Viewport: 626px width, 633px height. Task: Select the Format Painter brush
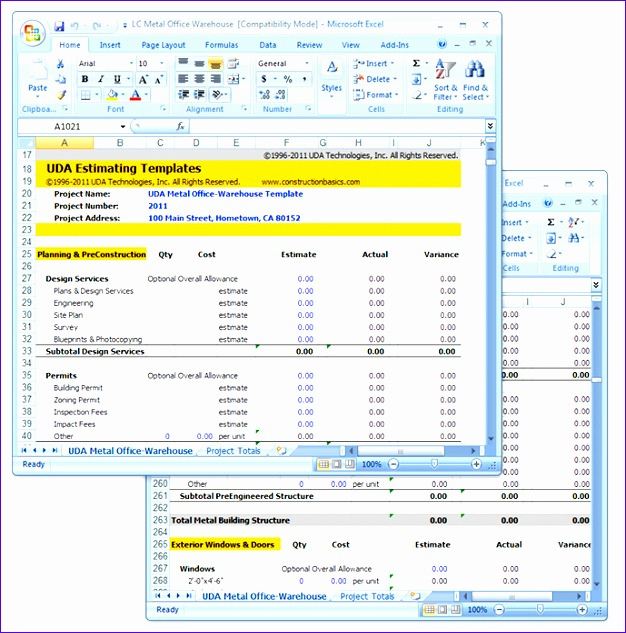tap(61, 95)
